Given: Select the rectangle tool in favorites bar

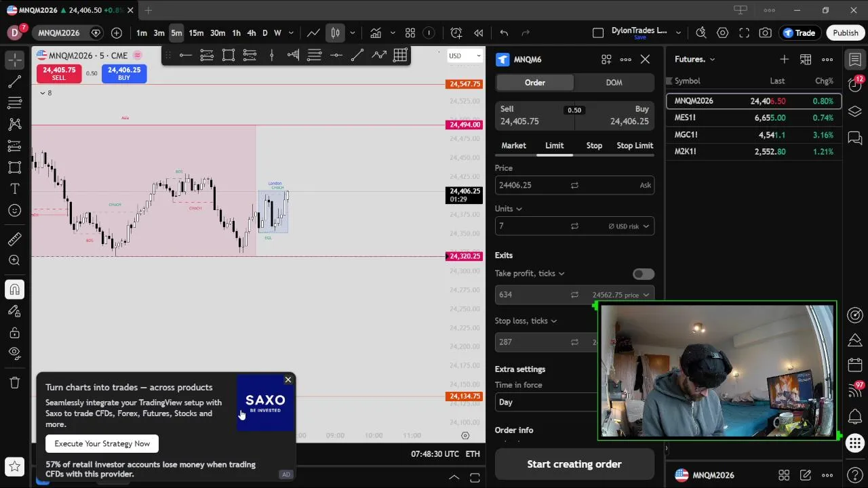Looking at the screenshot, I should coord(229,55).
